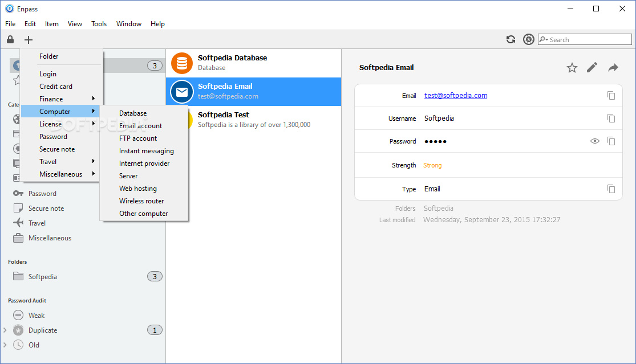Open the View menu

pos(75,24)
